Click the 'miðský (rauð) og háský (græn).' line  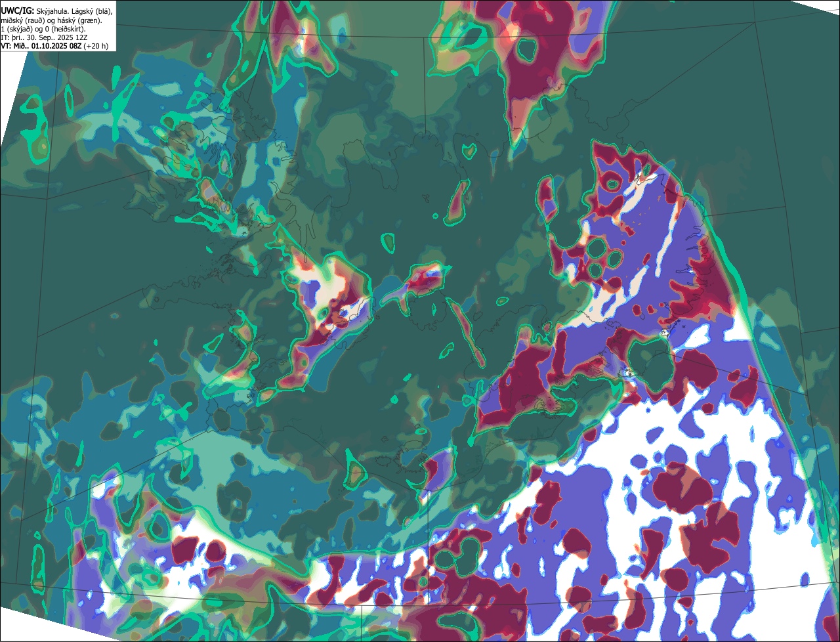51,20
